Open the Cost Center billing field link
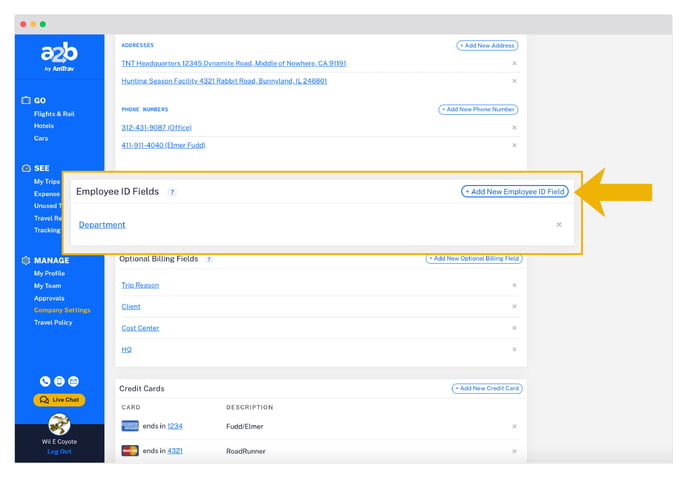 click(x=140, y=328)
